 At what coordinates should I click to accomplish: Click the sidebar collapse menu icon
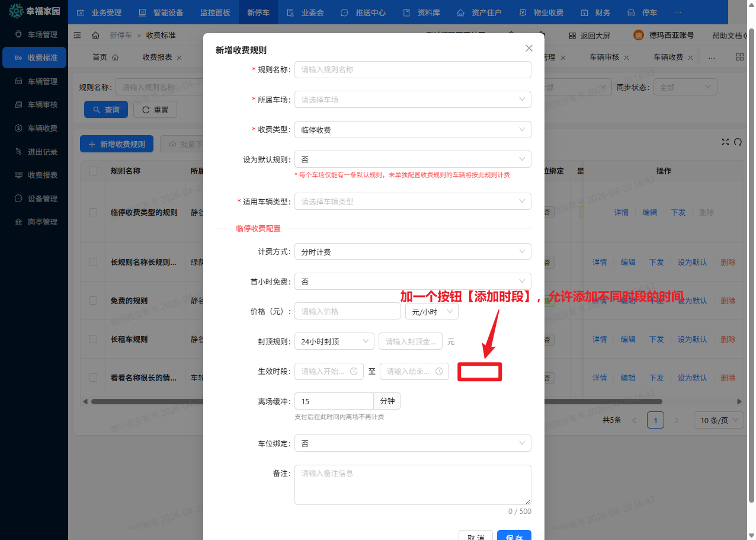[77, 36]
